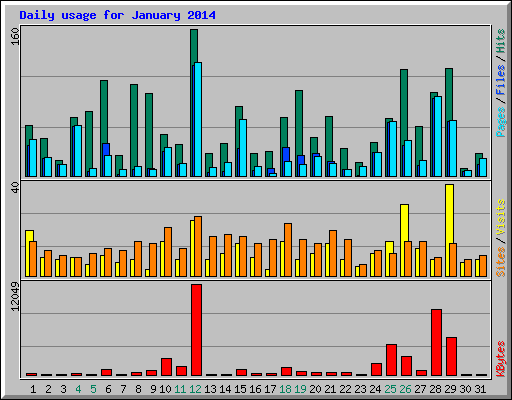Click the cyan Pages bar for day 12
This screenshot has width=512, height=400.
tap(198, 119)
